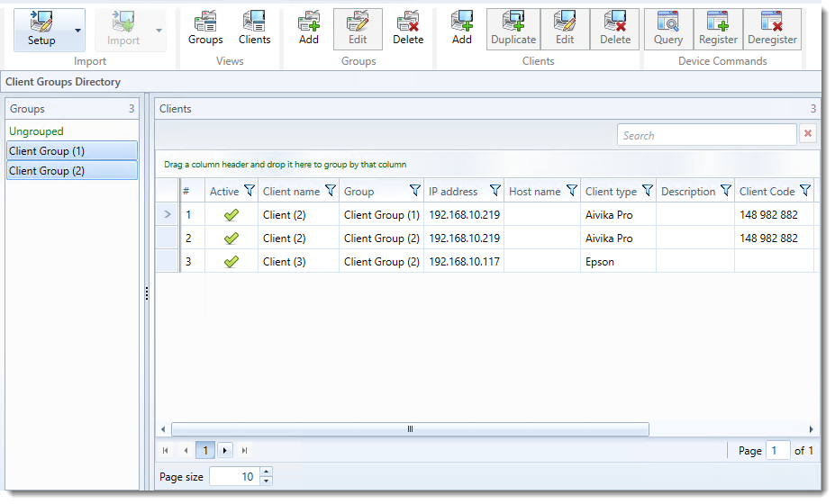The height and width of the screenshot is (504, 835).
Task: Switch to the Groups view
Action: [205, 30]
